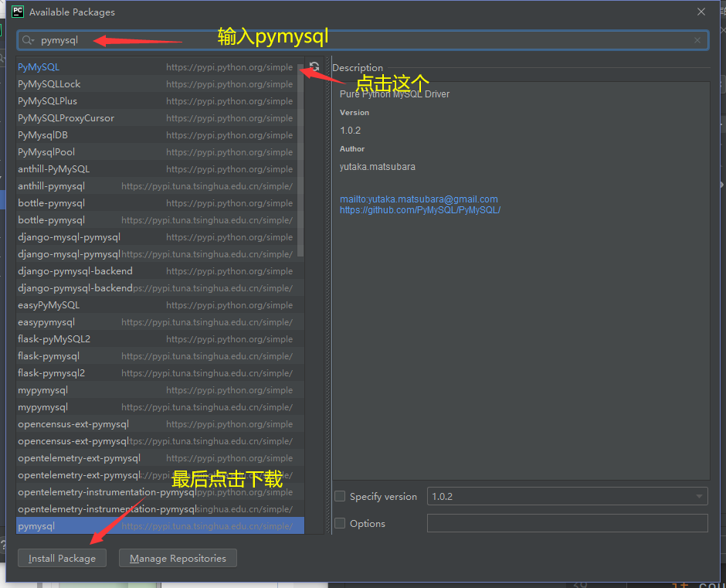The height and width of the screenshot is (588, 726).
Task: Select opentelemetry-instrumentation-pymysql pypi.python.org row
Action: click(x=160, y=491)
